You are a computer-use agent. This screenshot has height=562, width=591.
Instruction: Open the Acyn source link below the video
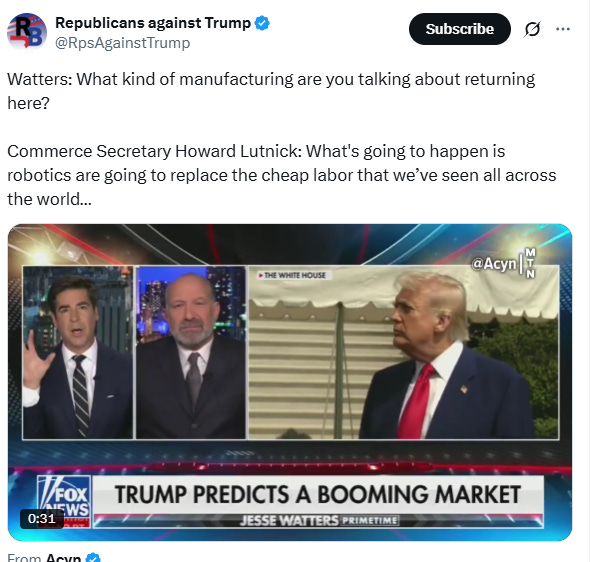pos(63,557)
